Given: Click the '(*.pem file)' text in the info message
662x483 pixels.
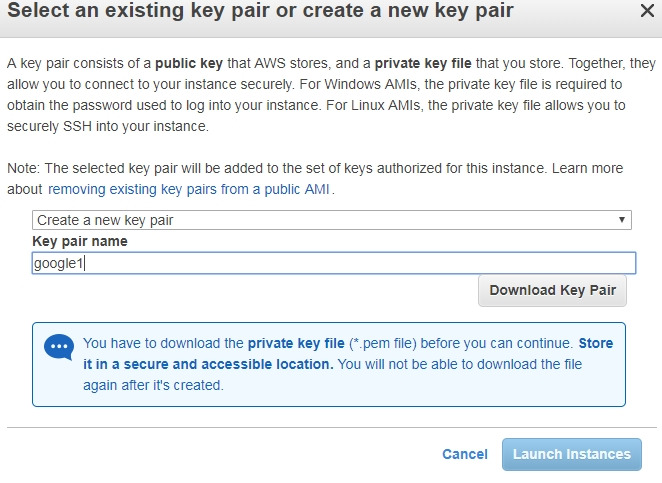Looking at the screenshot, I should (x=381, y=343).
